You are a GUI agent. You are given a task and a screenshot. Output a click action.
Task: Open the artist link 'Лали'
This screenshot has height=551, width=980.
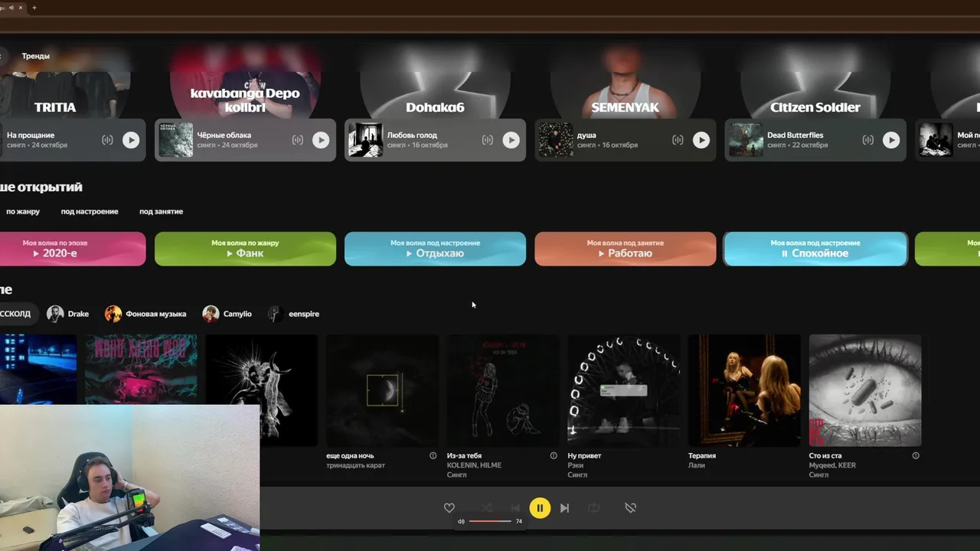coord(697,465)
